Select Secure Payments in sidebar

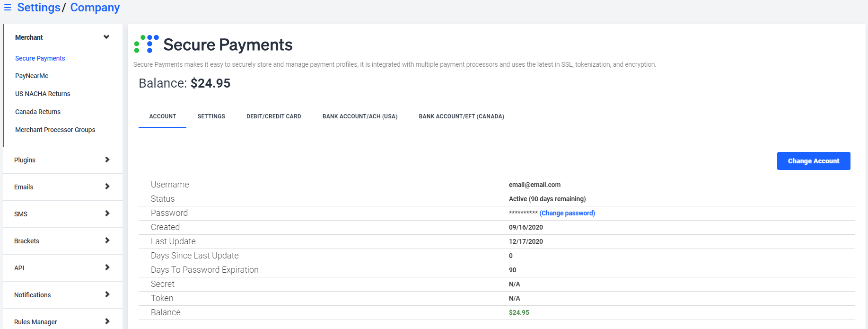point(40,58)
